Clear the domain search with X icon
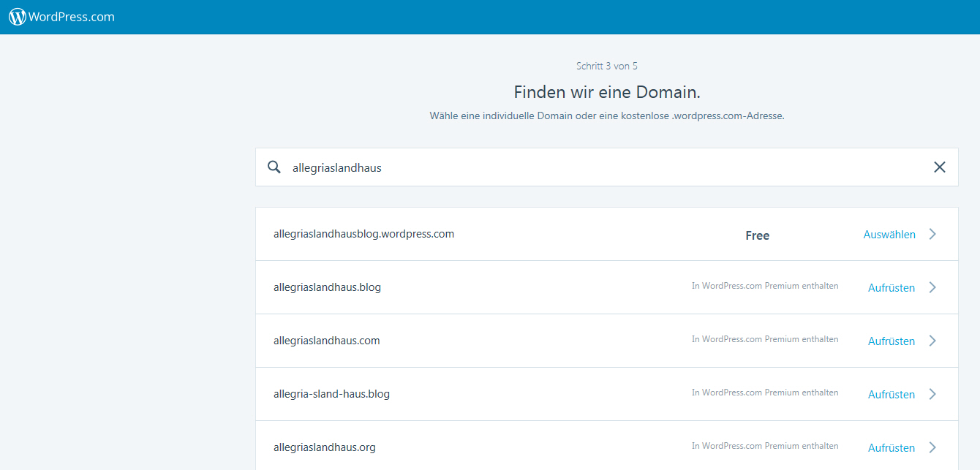The width and height of the screenshot is (980, 470). click(x=940, y=167)
